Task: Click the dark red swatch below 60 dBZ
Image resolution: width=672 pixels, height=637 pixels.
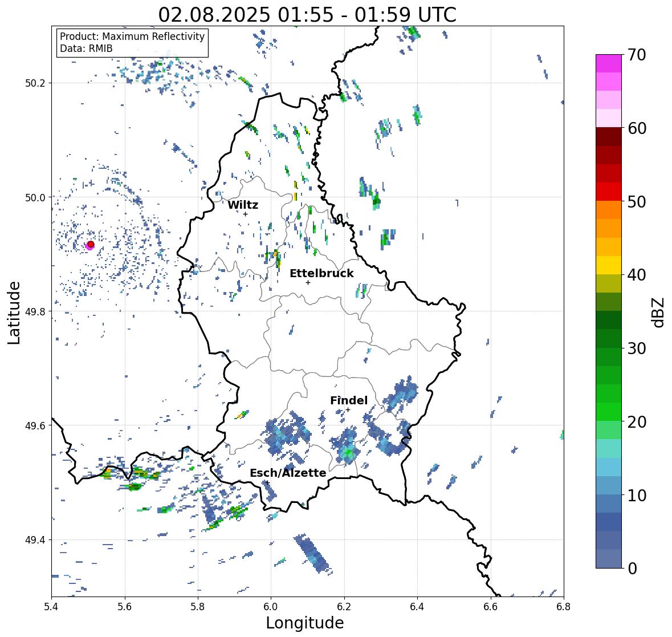Action: [609, 137]
